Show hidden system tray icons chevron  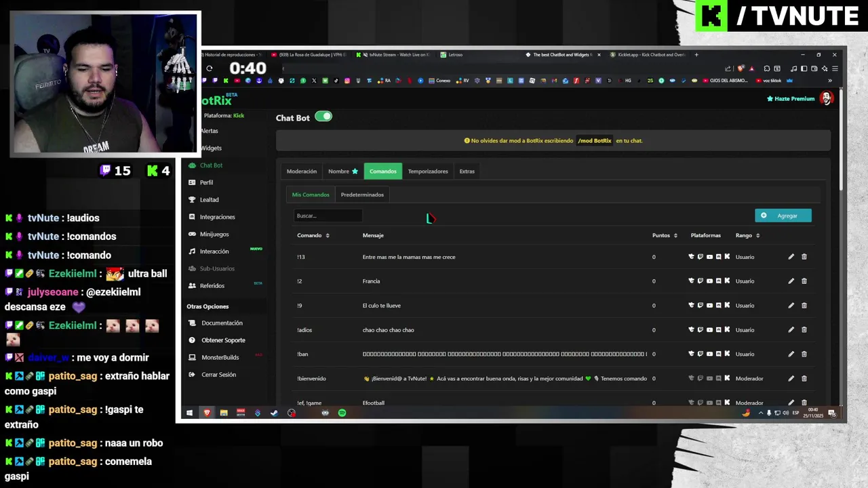[x=760, y=413]
